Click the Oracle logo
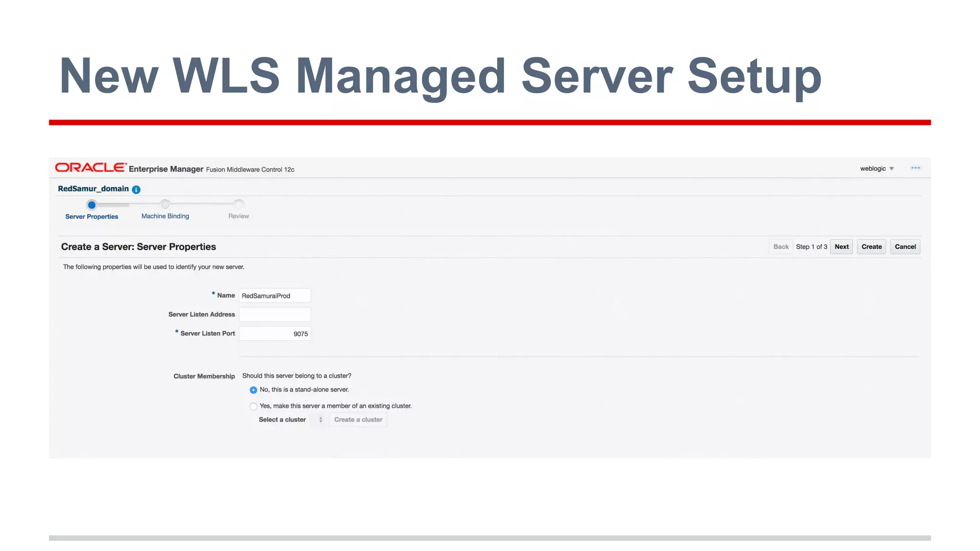This screenshot has width=980, height=551. pos(90,167)
